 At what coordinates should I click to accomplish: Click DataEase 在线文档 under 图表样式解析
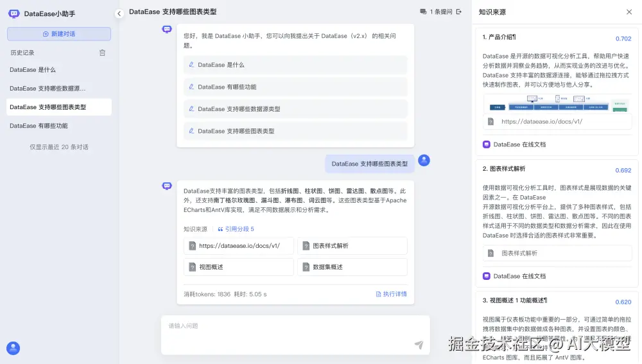pyautogui.click(x=514, y=277)
